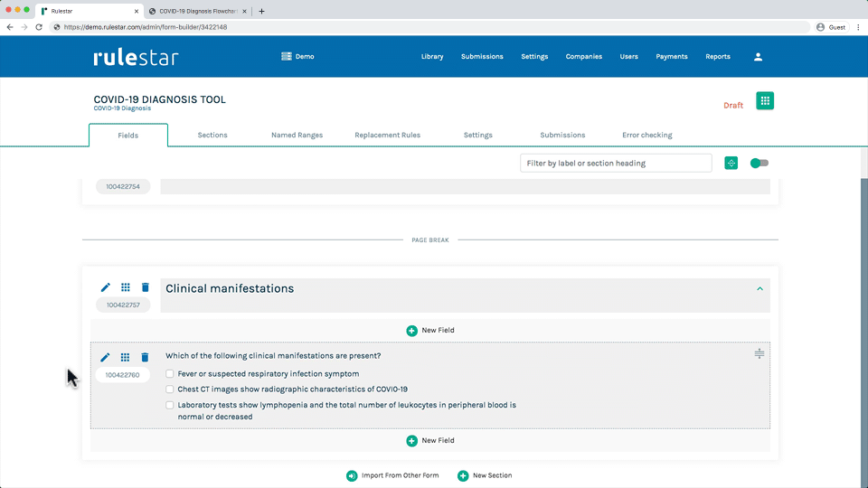Click the Draft status label
This screenshot has width=868, height=488.
click(733, 105)
